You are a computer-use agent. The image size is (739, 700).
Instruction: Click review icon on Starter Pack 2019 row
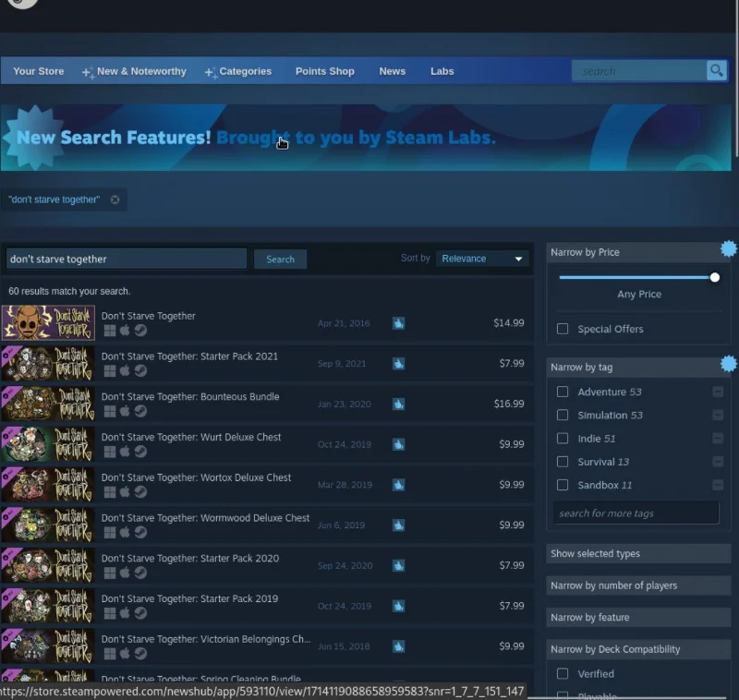click(x=399, y=606)
